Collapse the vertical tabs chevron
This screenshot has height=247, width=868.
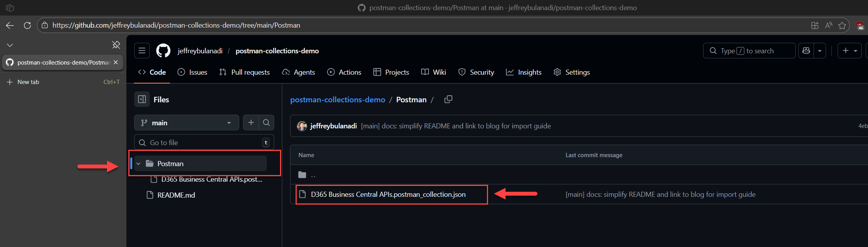(10, 45)
